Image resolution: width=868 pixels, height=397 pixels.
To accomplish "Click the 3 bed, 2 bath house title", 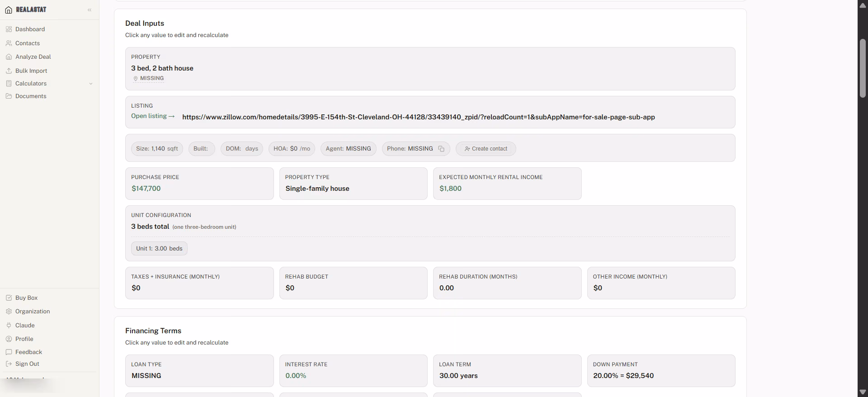I will [162, 68].
